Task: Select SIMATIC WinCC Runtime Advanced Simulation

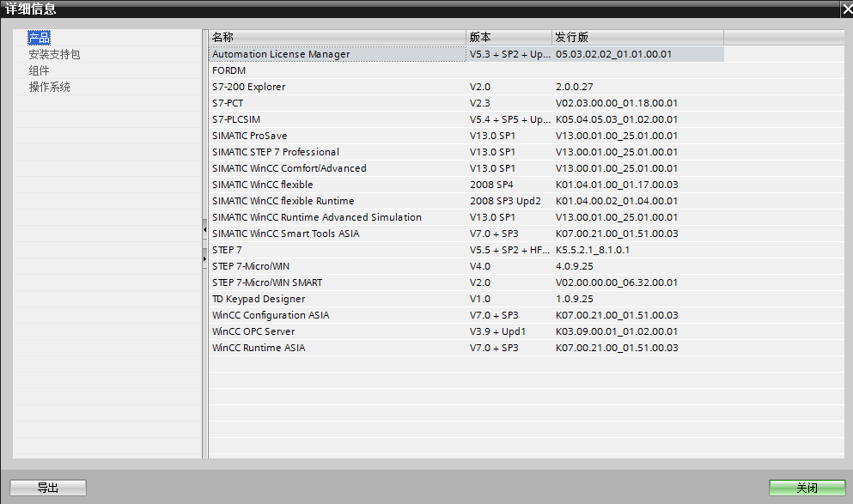Action: coord(317,217)
